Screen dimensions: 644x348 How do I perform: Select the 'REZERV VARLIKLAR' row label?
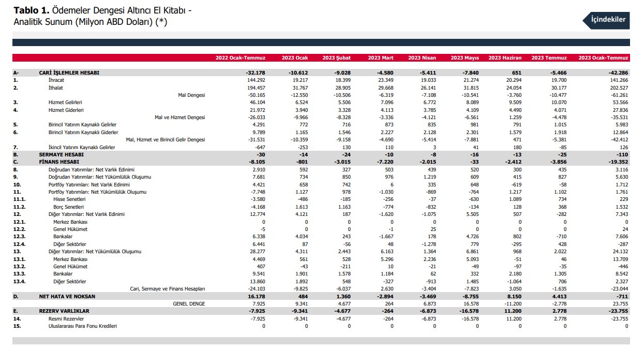pos(65,311)
